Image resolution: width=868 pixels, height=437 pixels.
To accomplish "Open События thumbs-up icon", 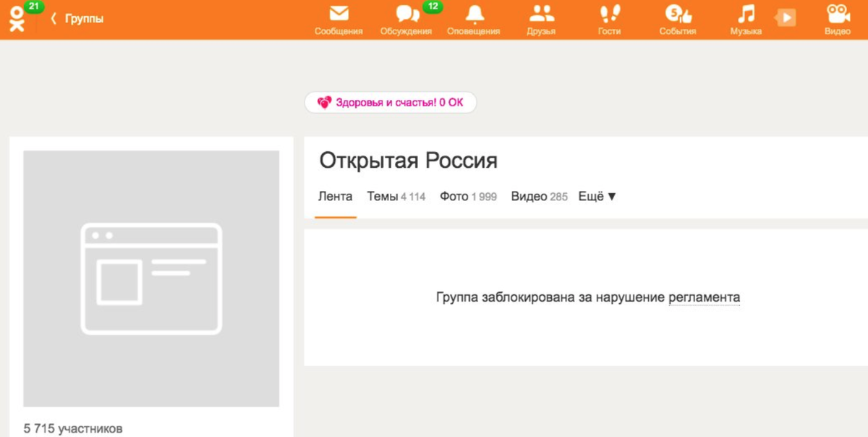I will pos(678,13).
